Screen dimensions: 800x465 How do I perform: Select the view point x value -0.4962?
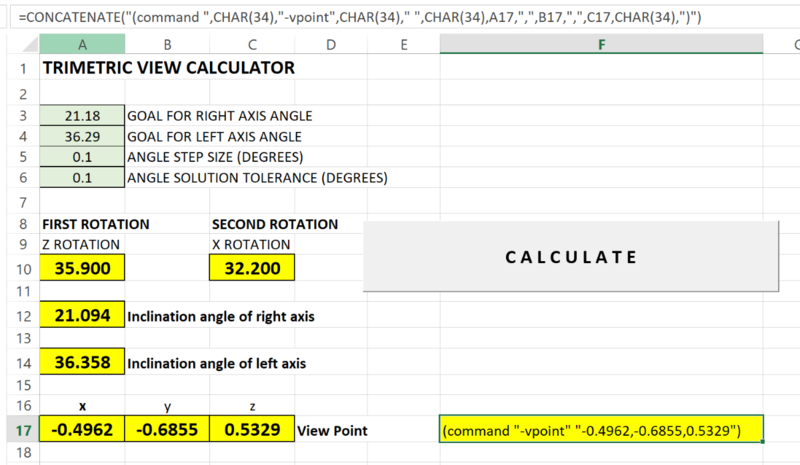tap(83, 430)
